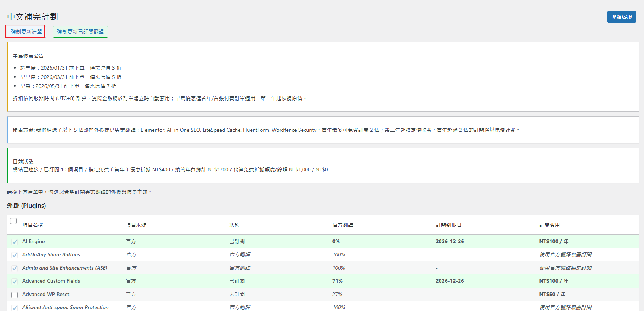Screen dimensions: 644x311
Task: Click the 官方翻譯 column header
Action: click(x=343, y=225)
